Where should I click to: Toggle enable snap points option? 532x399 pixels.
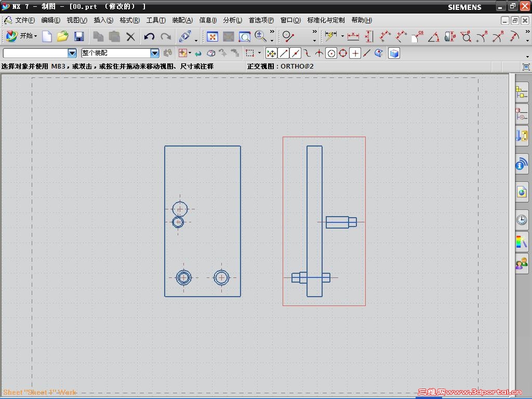click(271, 54)
